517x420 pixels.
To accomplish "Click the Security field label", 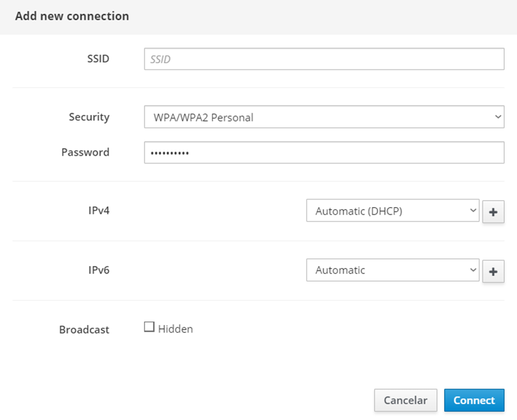I will (x=89, y=117).
